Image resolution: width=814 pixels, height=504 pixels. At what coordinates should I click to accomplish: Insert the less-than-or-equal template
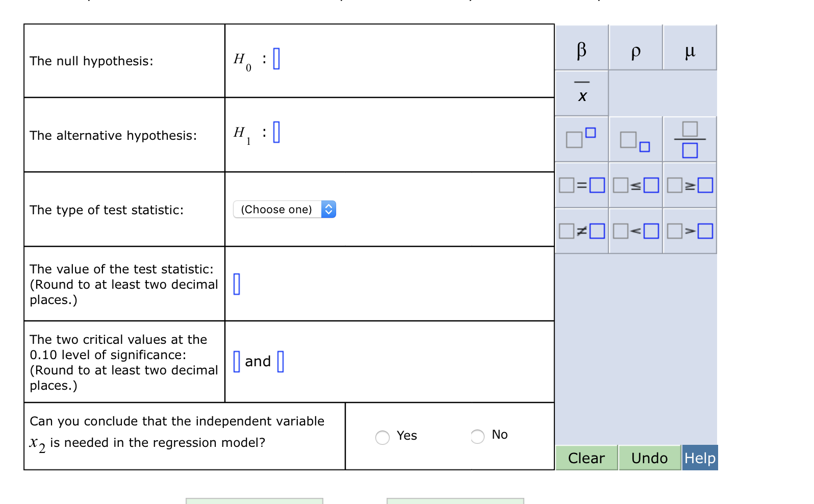click(x=635, y=185)
